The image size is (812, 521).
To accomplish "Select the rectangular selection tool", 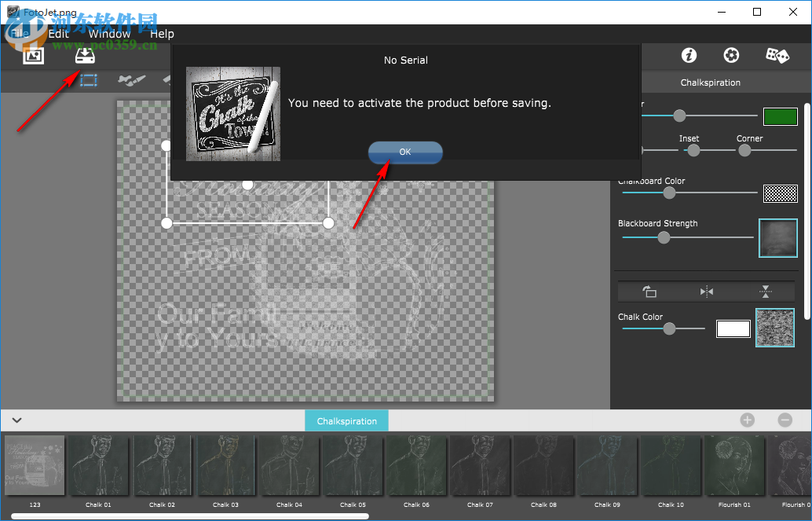I will [x=89, y=80].
